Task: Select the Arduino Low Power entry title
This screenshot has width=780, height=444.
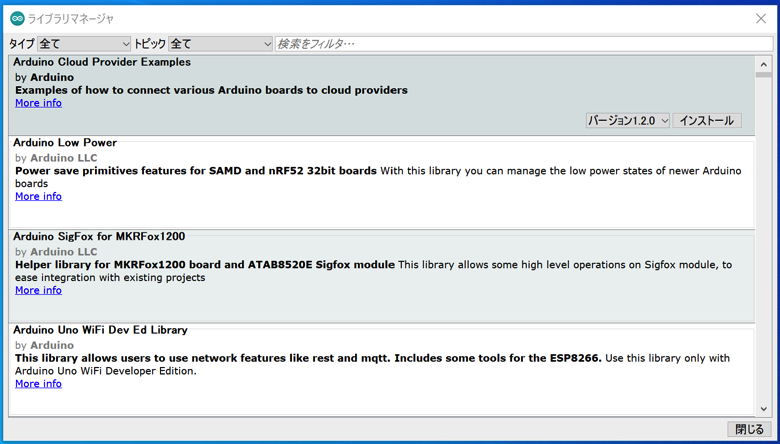Action: coord(65,143)
